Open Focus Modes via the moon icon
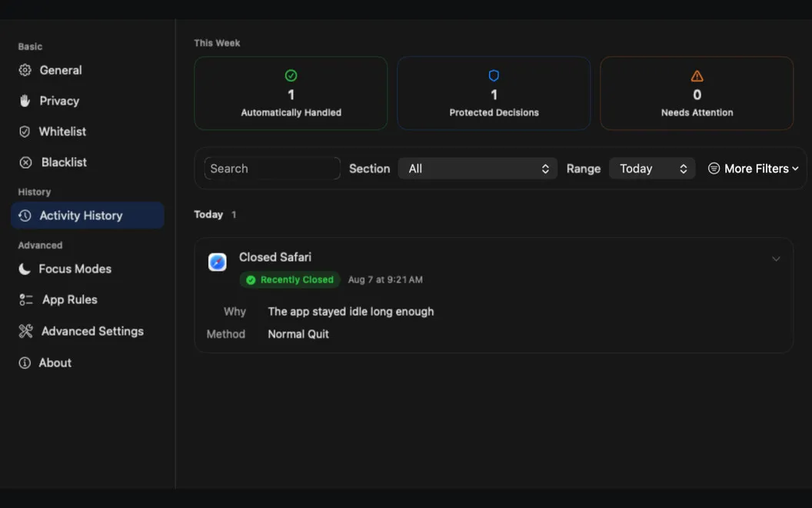This screenshot has height=508, width=812. tap(25, 269)
